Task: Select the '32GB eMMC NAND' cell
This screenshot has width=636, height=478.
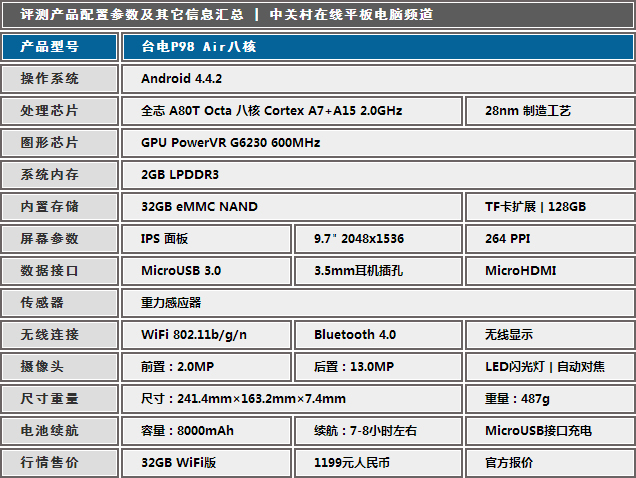Action: 292,207
